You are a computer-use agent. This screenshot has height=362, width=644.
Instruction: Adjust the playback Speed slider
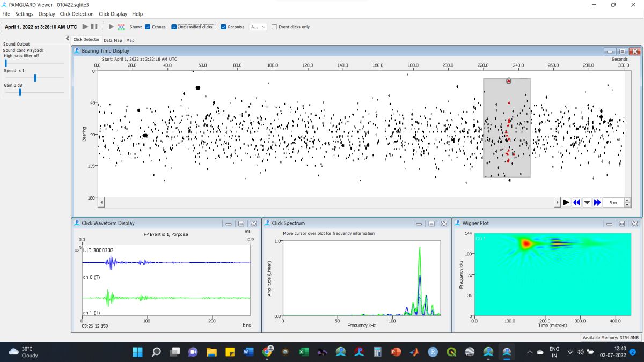(35, 78)
